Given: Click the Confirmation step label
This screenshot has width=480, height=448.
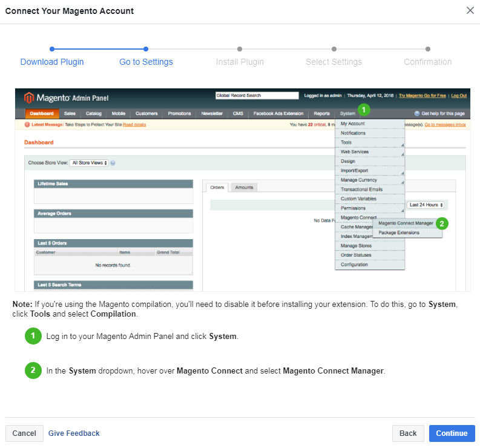Looking at the screenshot, I should 428,62.
